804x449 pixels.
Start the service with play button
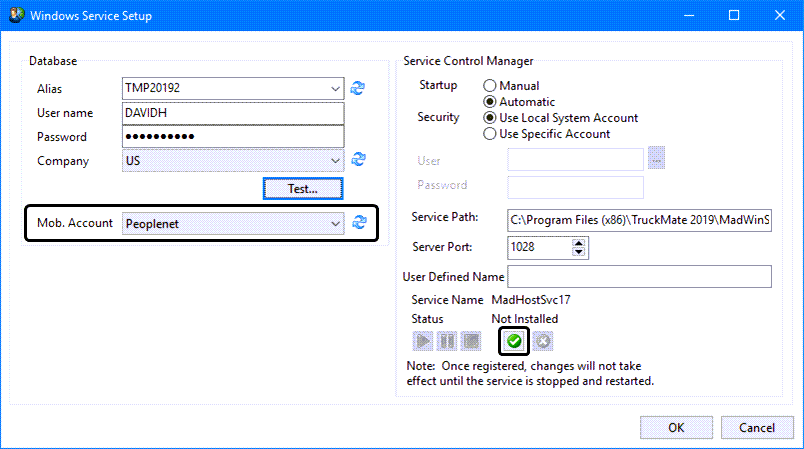423,341
